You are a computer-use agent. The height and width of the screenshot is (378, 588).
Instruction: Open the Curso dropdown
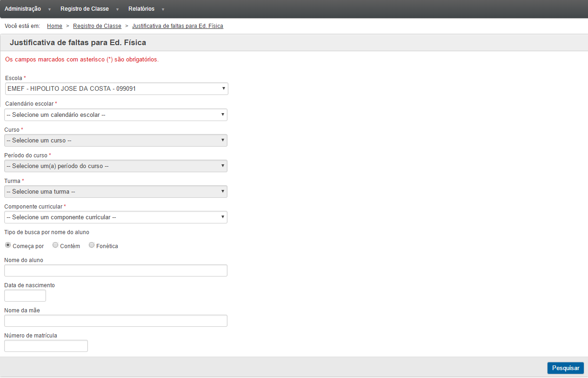(x=116, y=140)
